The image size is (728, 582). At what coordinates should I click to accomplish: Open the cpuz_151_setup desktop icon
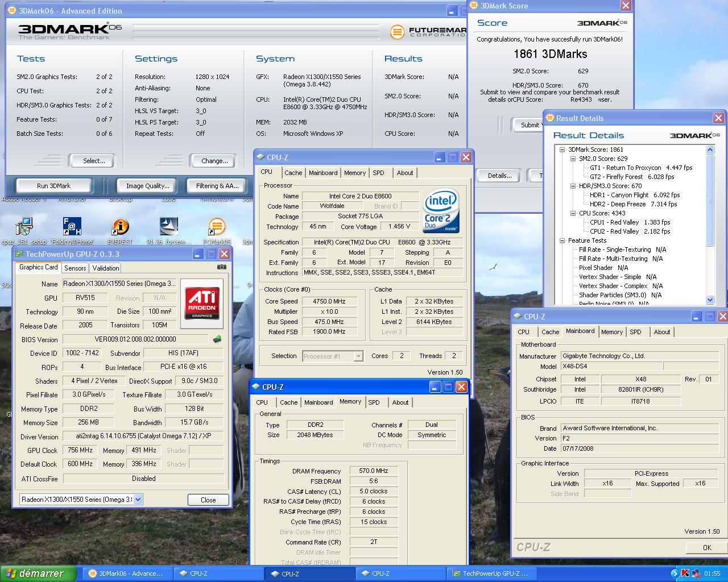coord(24,227)
